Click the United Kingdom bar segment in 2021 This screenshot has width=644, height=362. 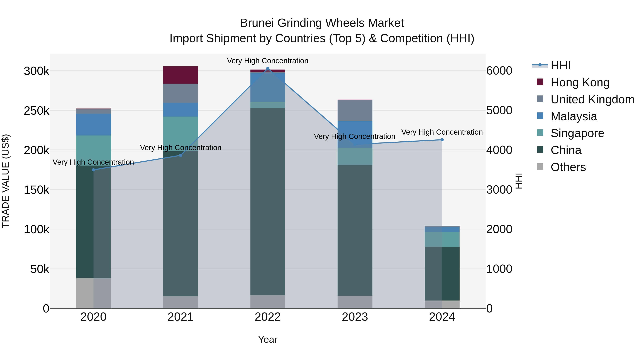pyautogui.click(x=180, y=93)
